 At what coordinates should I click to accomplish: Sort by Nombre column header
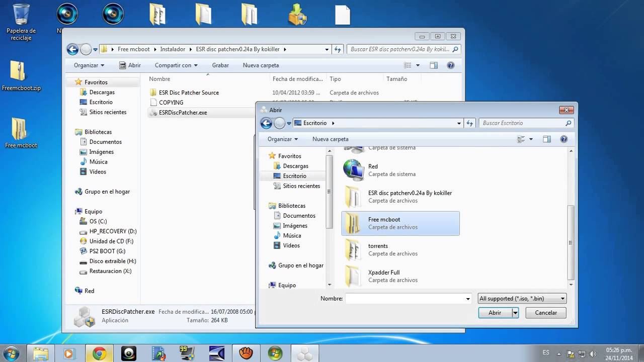point(208,79)
